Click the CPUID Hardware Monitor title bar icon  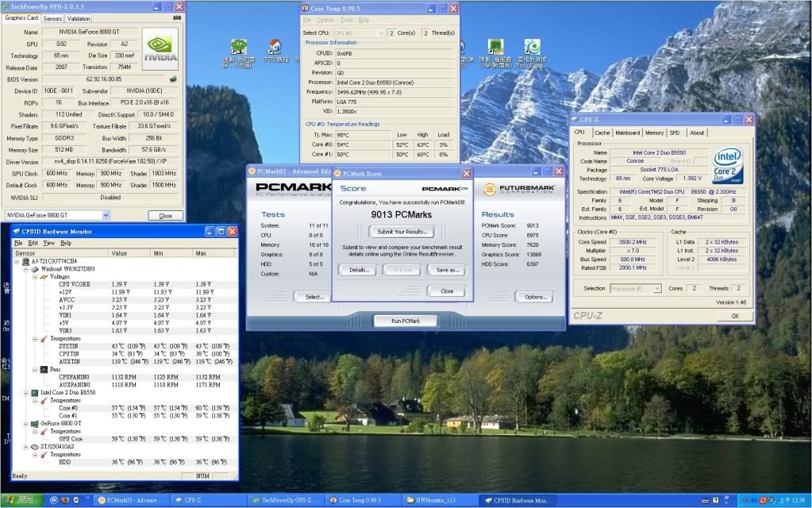pos(16,232)
